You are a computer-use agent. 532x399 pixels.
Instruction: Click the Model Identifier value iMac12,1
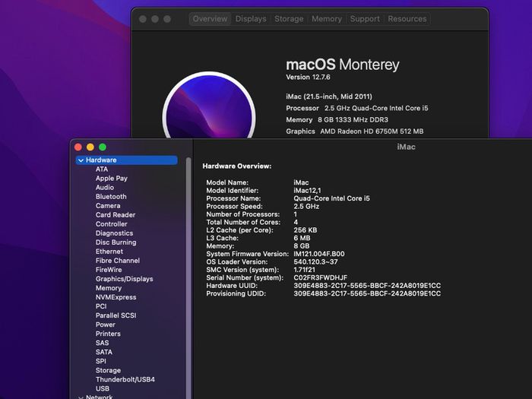coord(307,191)
